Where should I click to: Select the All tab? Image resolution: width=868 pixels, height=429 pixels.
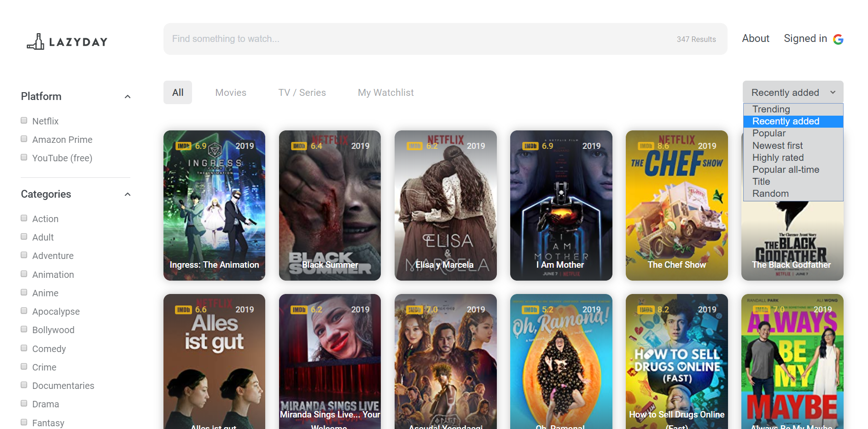point(178,93)
